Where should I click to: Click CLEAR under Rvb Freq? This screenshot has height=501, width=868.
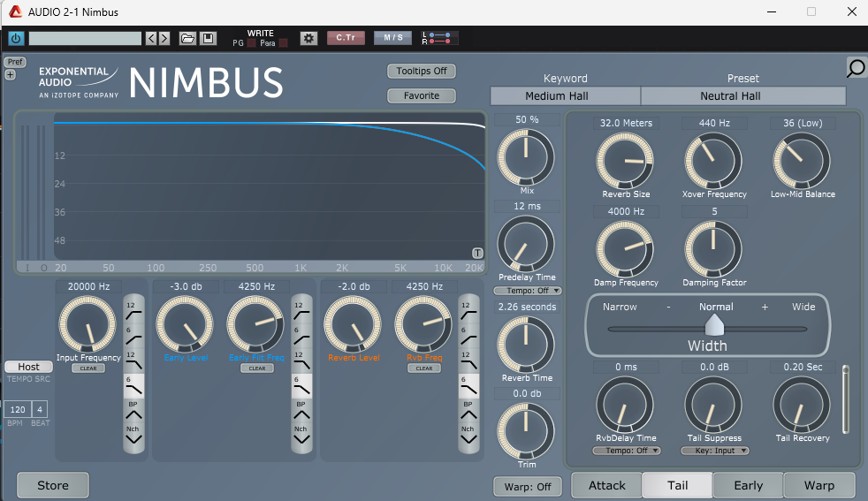424,368
